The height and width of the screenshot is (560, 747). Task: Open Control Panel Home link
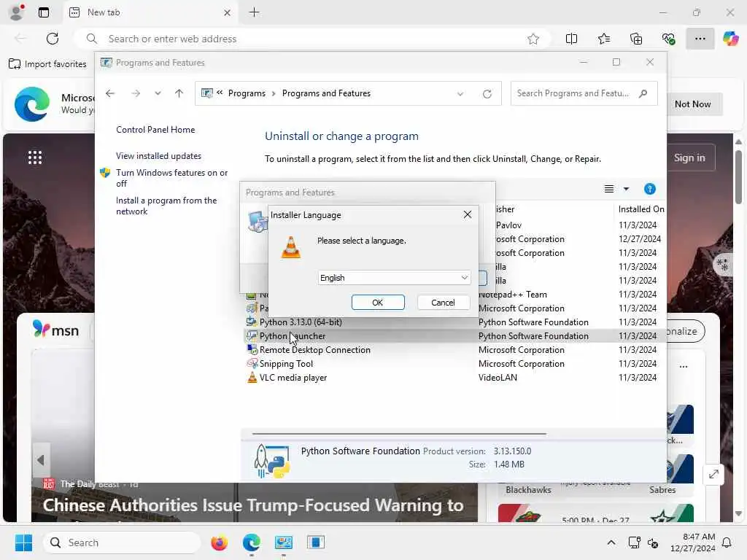(x=155, y=130)
